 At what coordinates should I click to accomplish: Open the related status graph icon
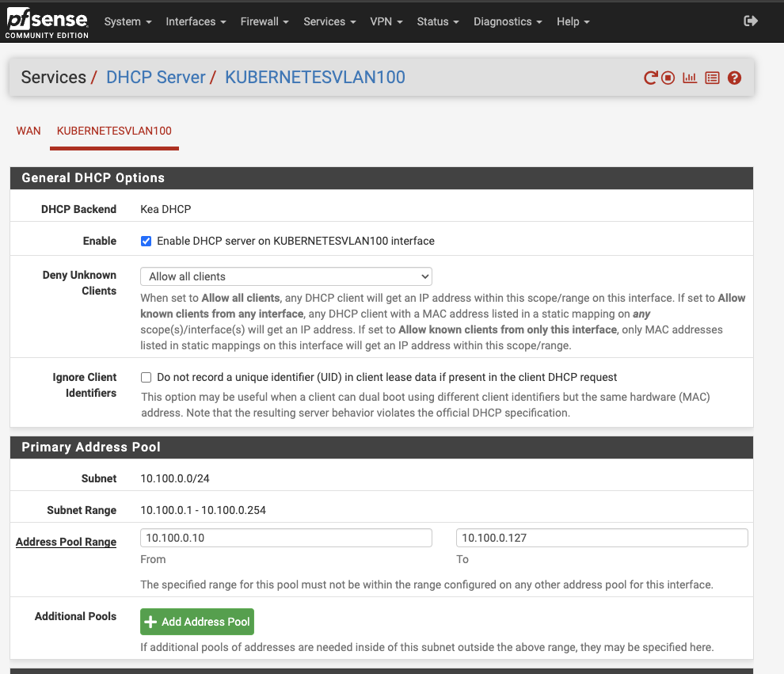coord(690,78)
